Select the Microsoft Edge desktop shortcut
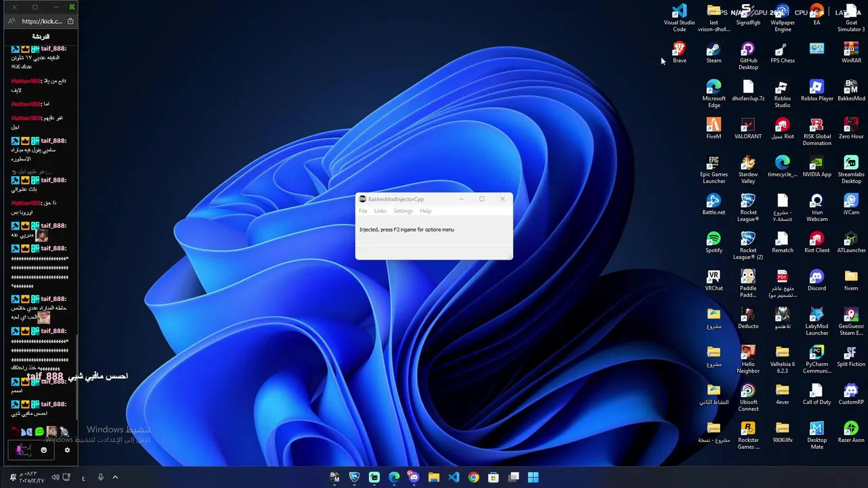This screenshot has width=868, height=488. [714, 94]
